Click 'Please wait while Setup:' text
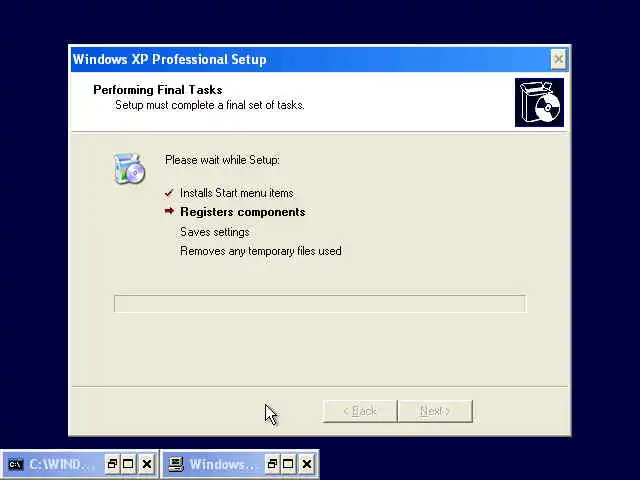Viewport: 640px width, 480px height. coord(222,160)
